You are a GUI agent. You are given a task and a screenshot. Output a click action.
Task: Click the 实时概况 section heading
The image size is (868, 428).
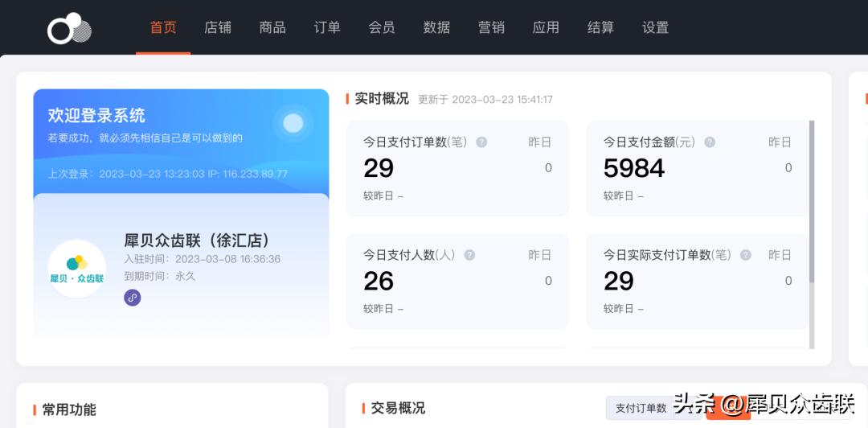[x=382, y=99]
